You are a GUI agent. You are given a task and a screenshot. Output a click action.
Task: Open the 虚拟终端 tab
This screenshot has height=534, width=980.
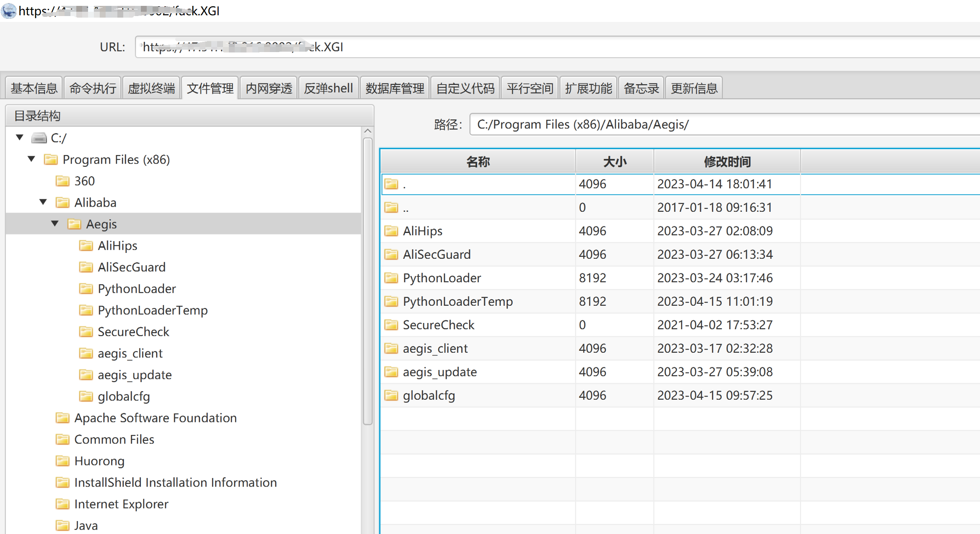coord(151,88)
